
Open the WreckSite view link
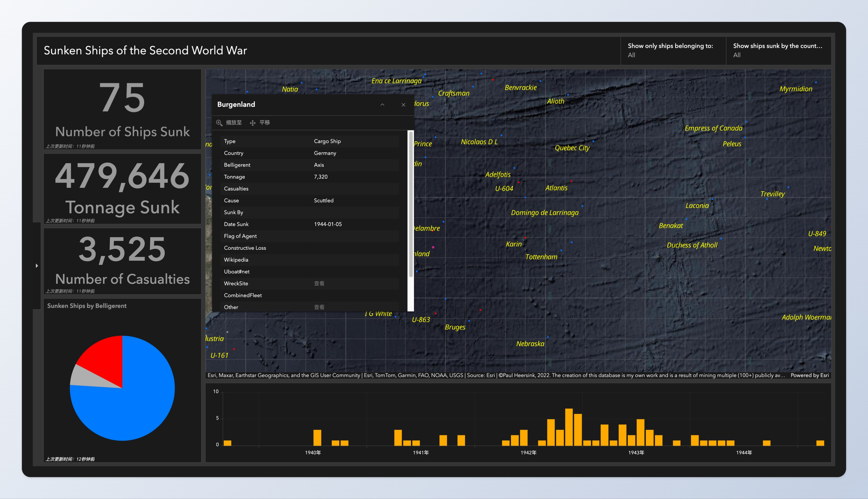point(319,284)
